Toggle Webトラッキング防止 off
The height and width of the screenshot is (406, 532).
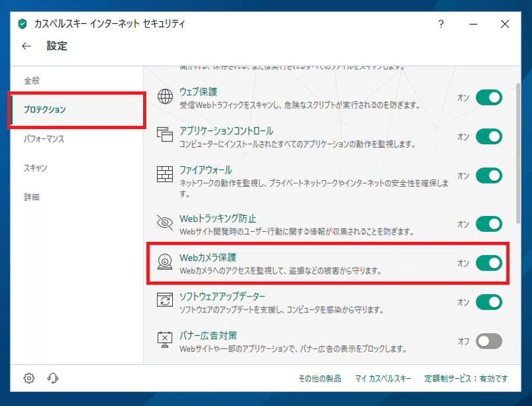[489, 224]
